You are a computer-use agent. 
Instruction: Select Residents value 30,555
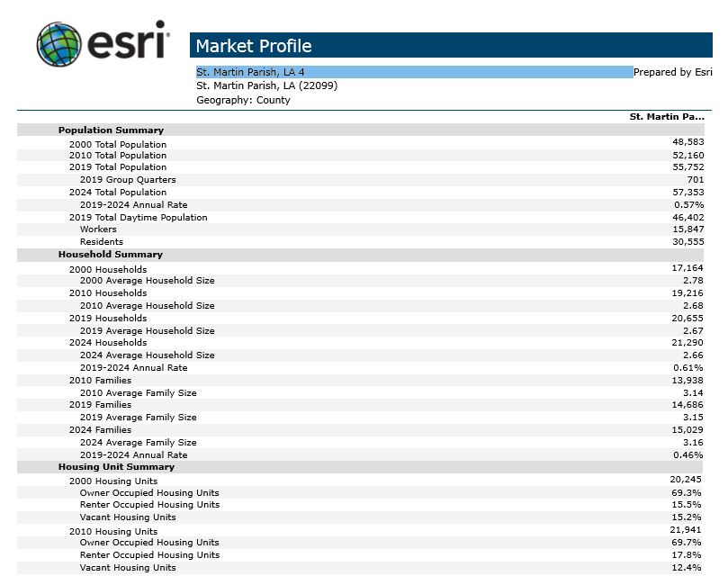tap(688, 241)
